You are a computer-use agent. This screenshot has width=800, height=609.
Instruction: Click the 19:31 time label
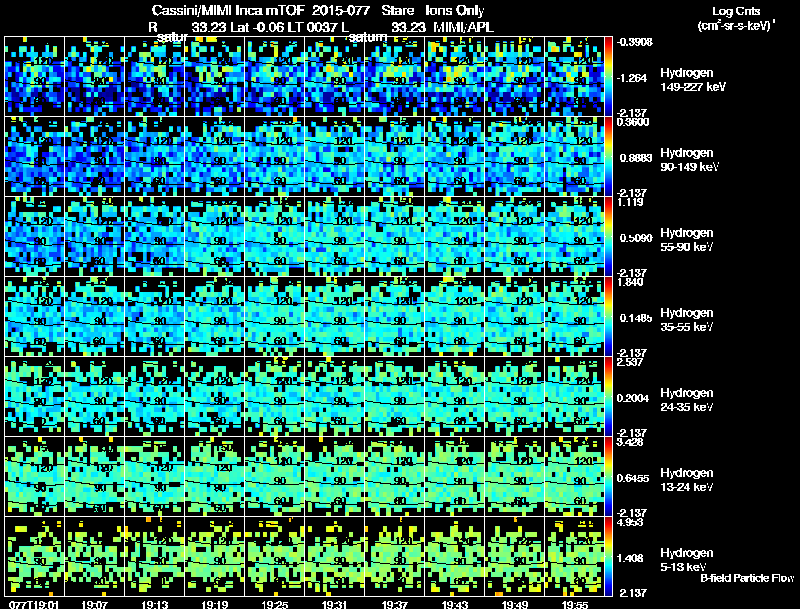335,604
